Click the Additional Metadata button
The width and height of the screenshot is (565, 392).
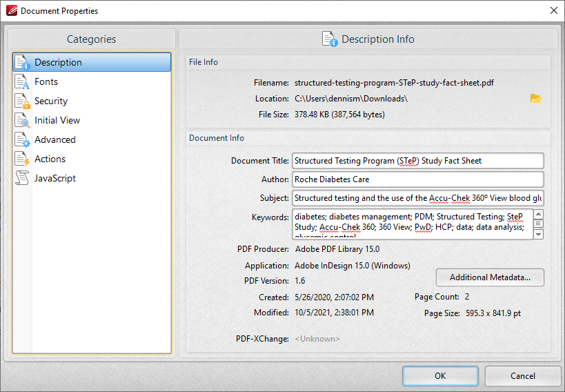coord(490,277)
